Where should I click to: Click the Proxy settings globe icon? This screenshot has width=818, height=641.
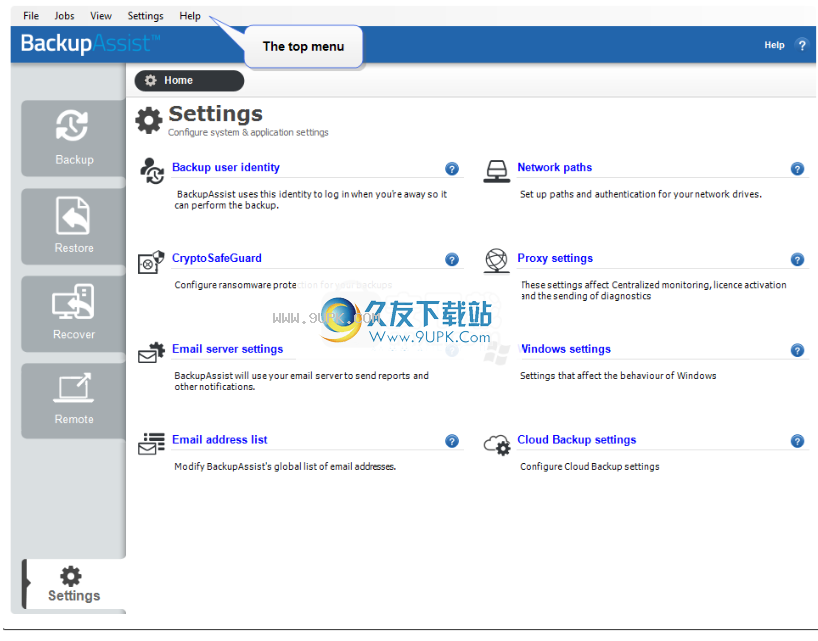click(496, 260)
